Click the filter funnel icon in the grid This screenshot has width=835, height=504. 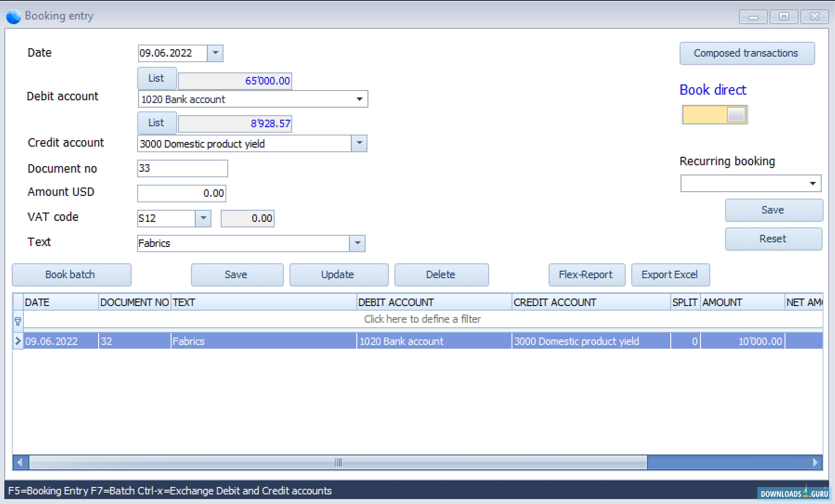18,321
